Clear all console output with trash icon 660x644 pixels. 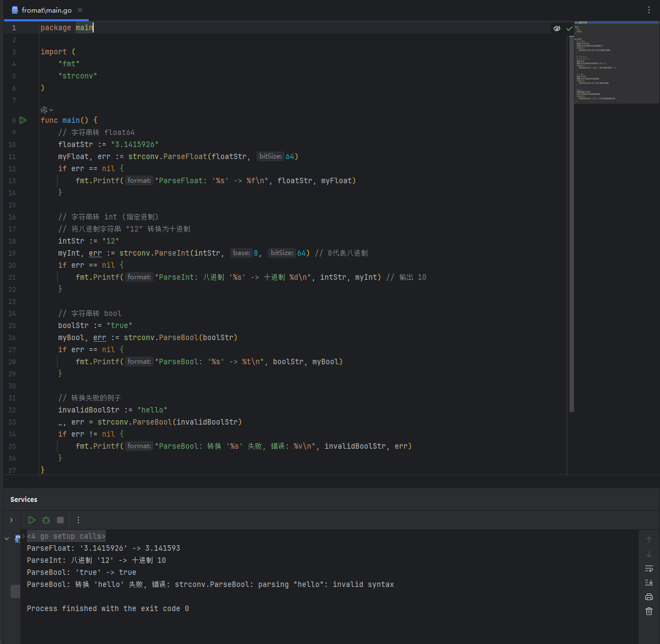649,611
